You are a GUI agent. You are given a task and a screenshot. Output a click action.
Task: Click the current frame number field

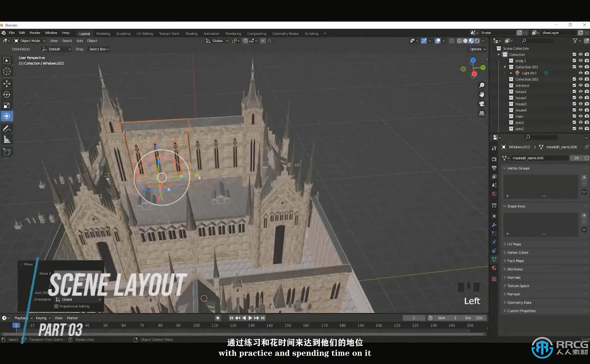click(x=414, y=318)
